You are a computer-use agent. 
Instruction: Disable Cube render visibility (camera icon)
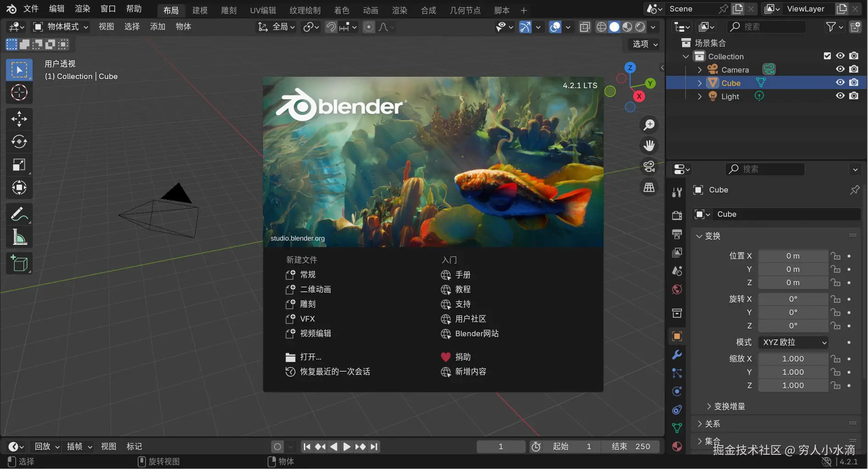point(854,82)
